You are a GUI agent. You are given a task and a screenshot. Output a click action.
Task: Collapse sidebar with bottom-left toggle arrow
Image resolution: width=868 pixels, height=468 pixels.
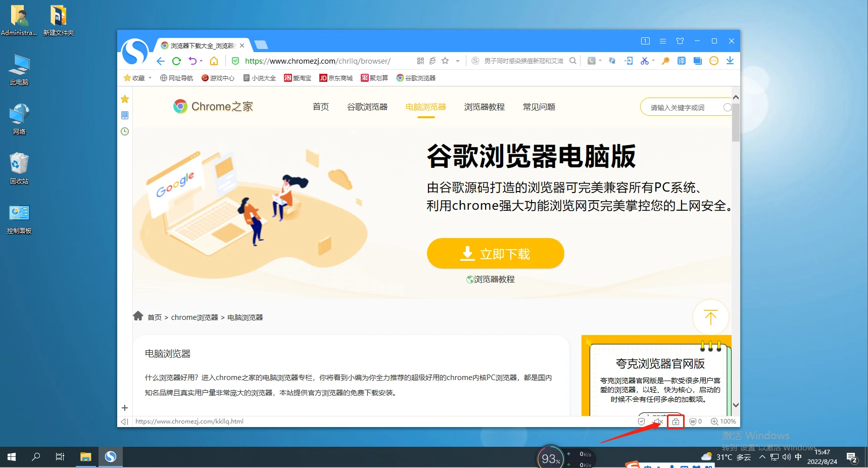pyautogui.click(x=124, y=422)
